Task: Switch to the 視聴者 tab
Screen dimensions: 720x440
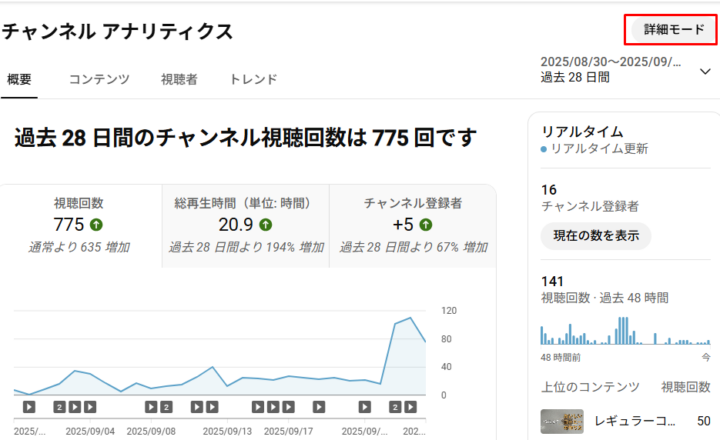Action: tap(180, 79)
